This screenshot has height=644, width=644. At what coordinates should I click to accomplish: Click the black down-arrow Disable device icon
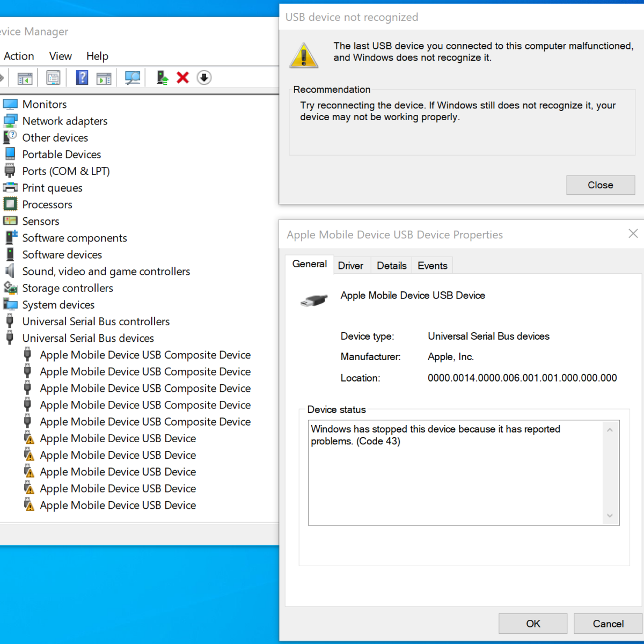coord(204,78)
